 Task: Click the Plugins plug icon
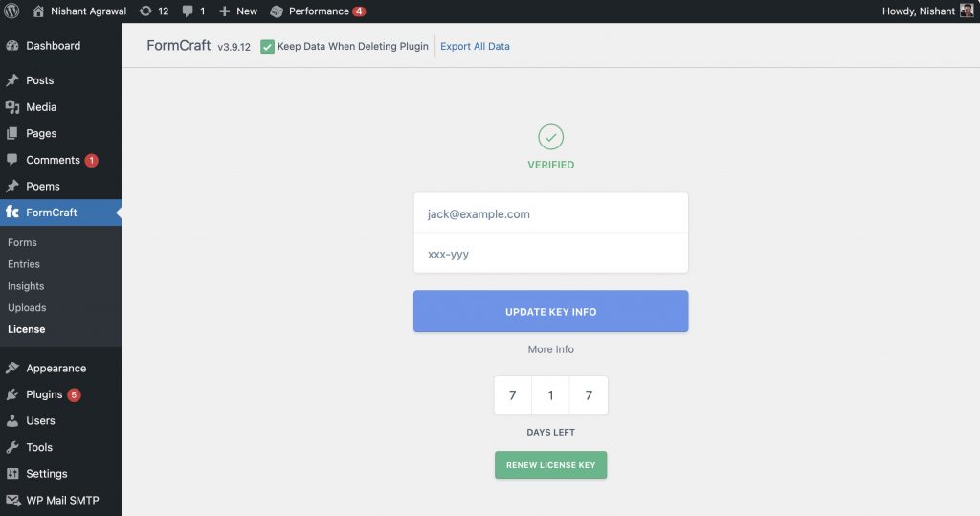tap(12, 394)
